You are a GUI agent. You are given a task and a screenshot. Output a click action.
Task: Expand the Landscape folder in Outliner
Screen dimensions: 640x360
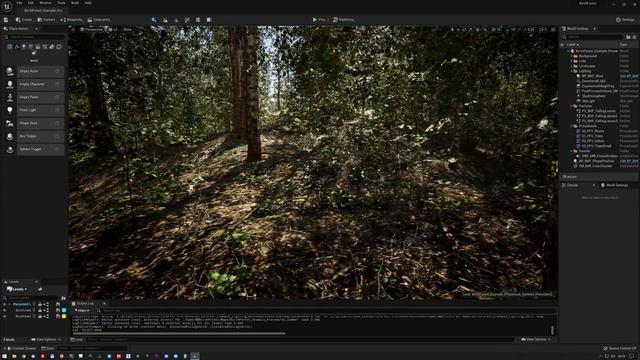pos(571,66)
